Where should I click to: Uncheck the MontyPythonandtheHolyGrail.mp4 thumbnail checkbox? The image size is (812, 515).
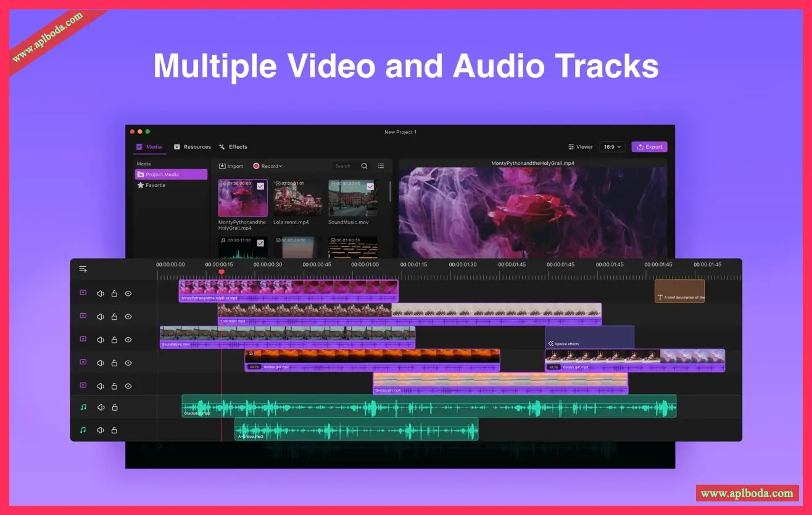click(260, 186)
